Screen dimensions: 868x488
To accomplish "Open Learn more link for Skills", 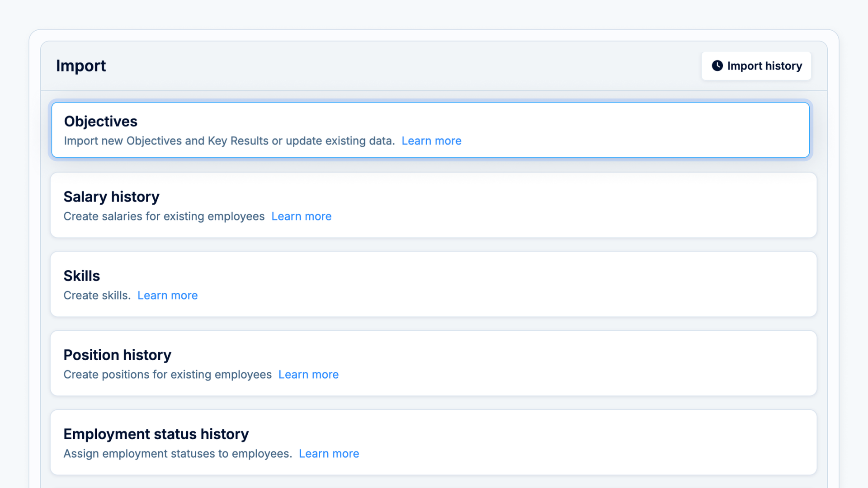I will pos(167,296).
